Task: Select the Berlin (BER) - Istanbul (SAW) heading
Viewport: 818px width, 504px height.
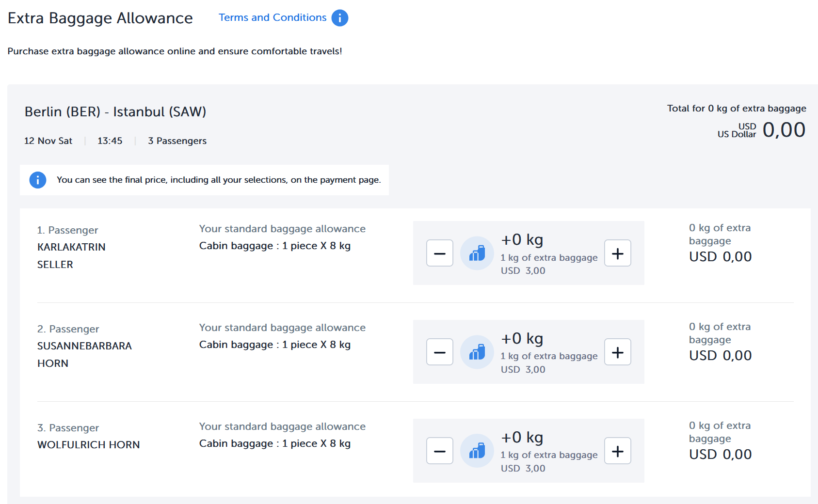Action: 115,112
